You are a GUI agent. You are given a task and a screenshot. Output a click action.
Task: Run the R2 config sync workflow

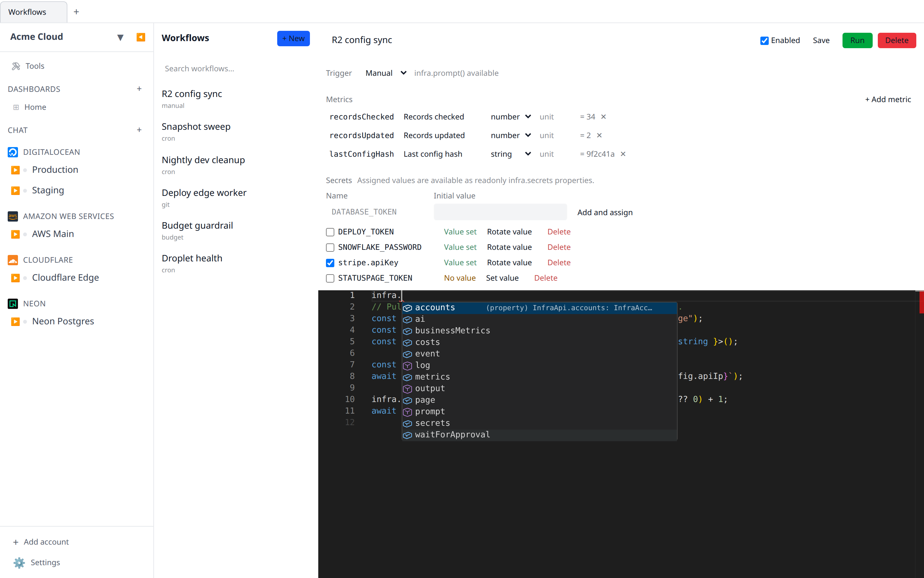(857, 40)
